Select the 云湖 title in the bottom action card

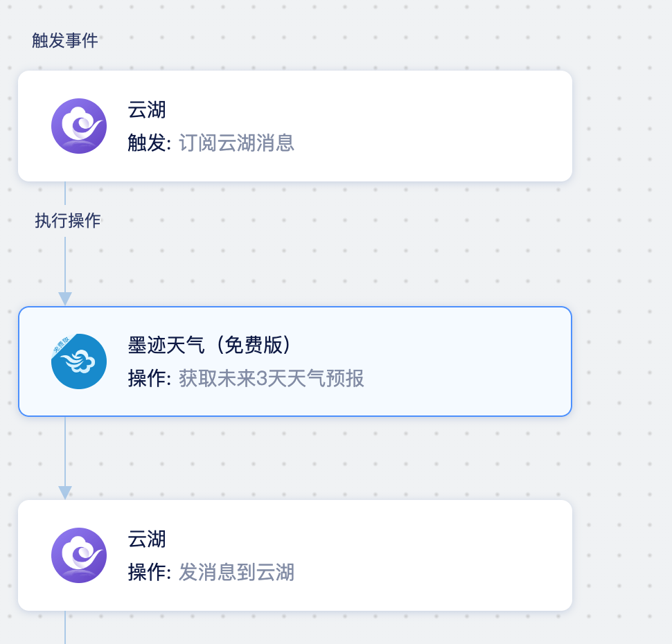coord(147,539)
